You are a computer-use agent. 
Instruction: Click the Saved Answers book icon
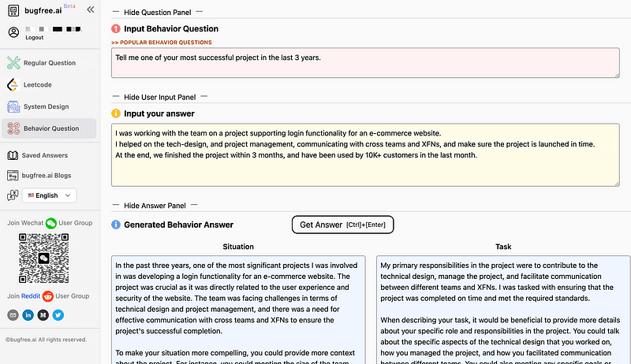coord(13,155)
